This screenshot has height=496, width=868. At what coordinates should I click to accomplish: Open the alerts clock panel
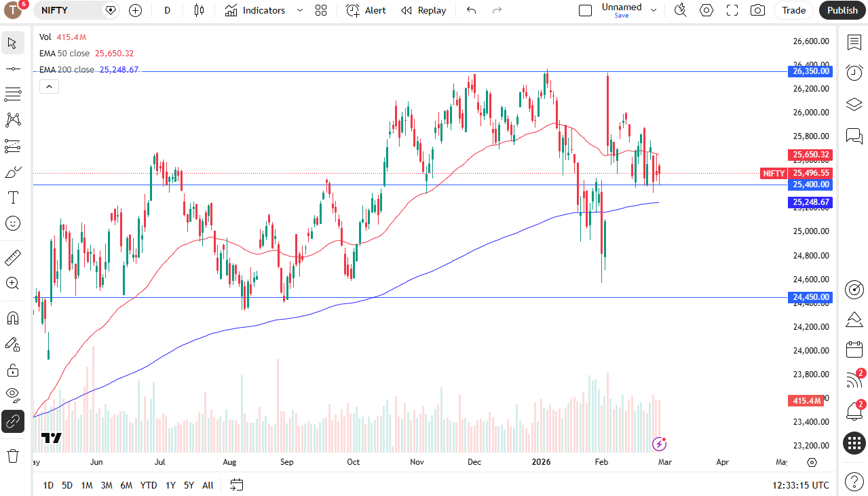(x=854, y=73)
